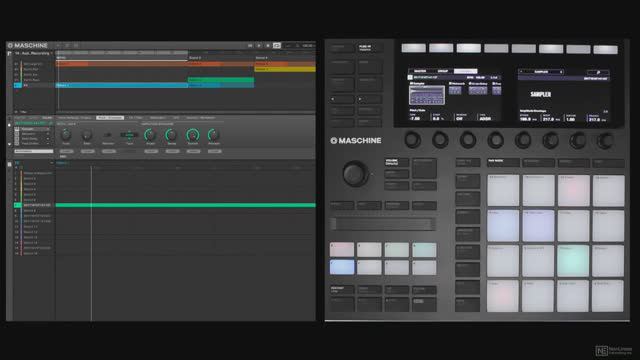Select the long blue pattern clip in the arranger
Image resolution: width=640 pixels, height=360 pixels.
pyautogui.click(x=122, y=85)
